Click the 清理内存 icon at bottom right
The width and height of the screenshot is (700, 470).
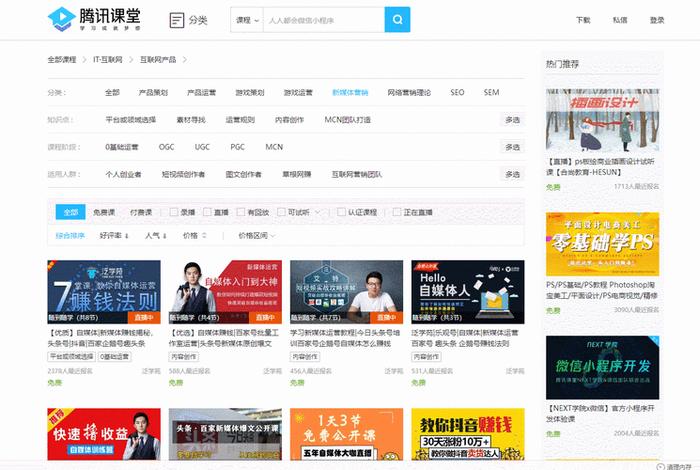pos(660,466)
